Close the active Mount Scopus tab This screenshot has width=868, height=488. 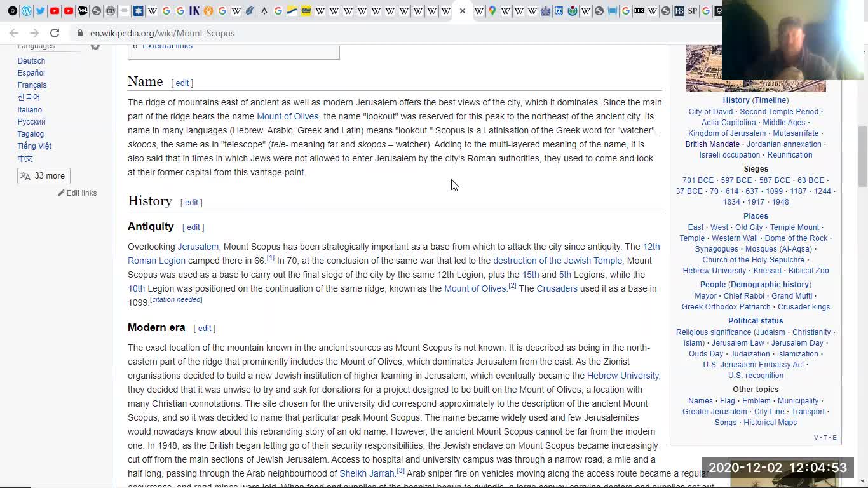tap(462, 11)
